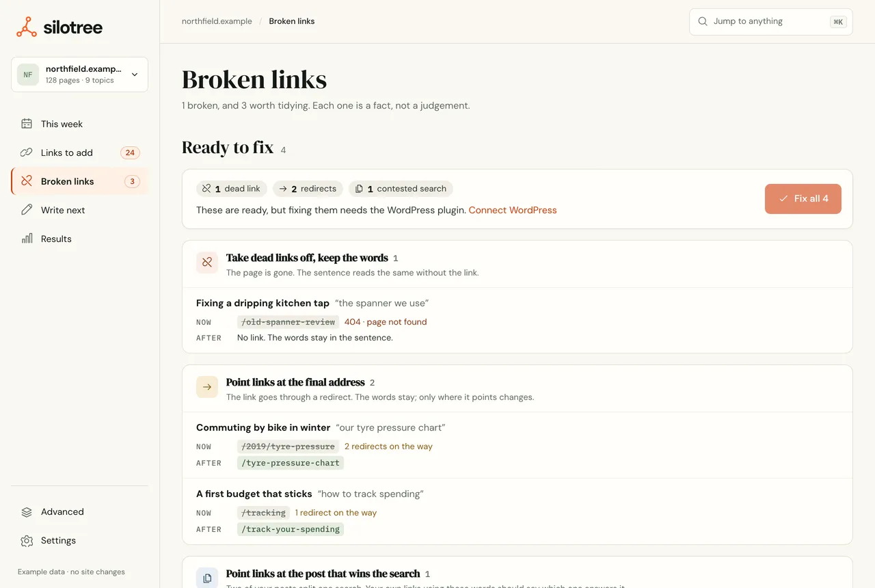This screenshot has width=875, height=588.
Task: Click the /tracking path
Action: [263, 513]
